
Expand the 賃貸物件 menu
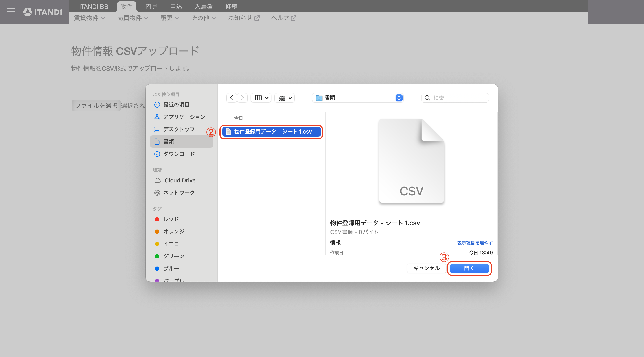[x=89, y=18]
